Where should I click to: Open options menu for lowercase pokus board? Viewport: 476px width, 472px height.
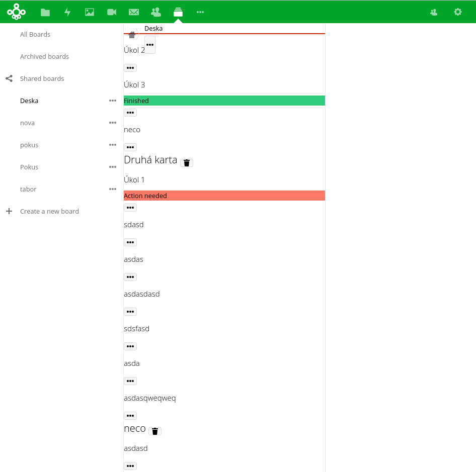[113, 145]
